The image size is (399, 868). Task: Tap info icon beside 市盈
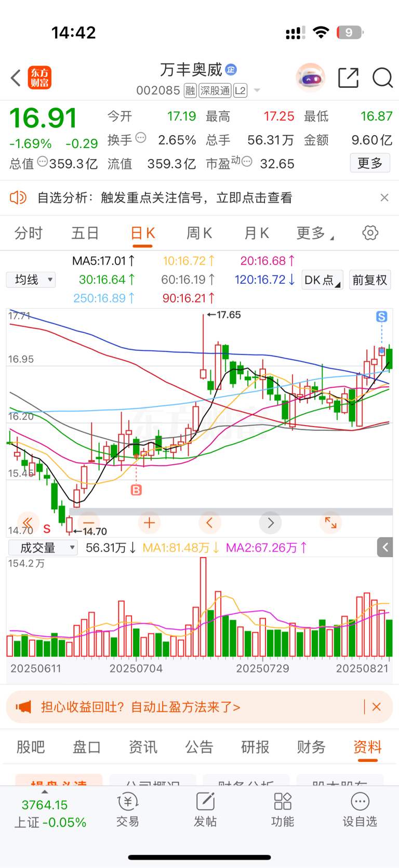247,162
